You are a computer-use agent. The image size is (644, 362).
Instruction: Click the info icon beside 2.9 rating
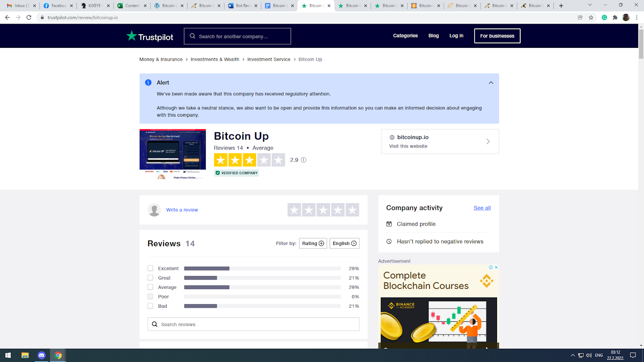tap(303, 160)
